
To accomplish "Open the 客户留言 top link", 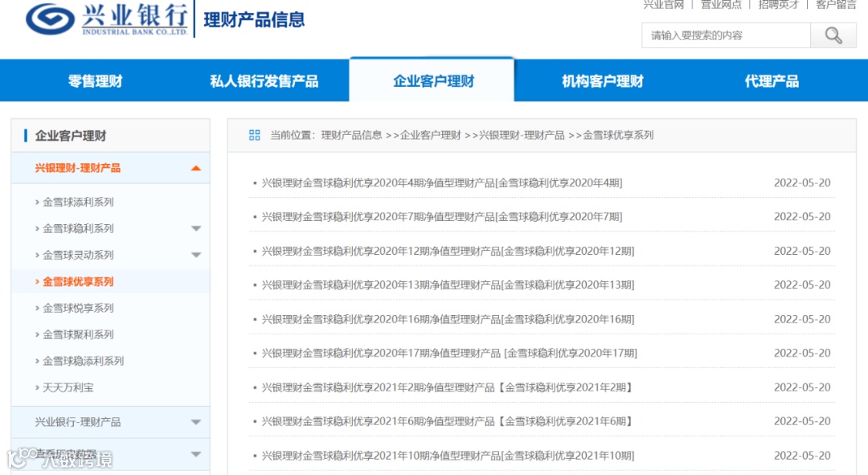I will 836,5.
